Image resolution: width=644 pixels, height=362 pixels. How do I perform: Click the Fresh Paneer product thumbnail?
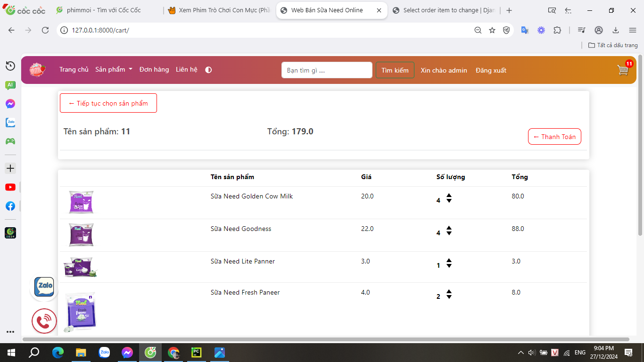[80, 313]
